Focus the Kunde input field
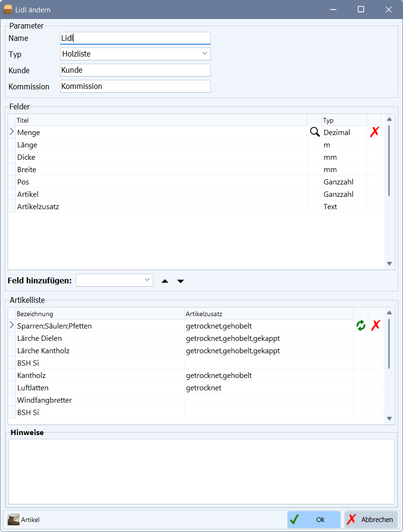The width and height of the screenshot is (403, 532). pyautogui.click(x=135, y=70)
